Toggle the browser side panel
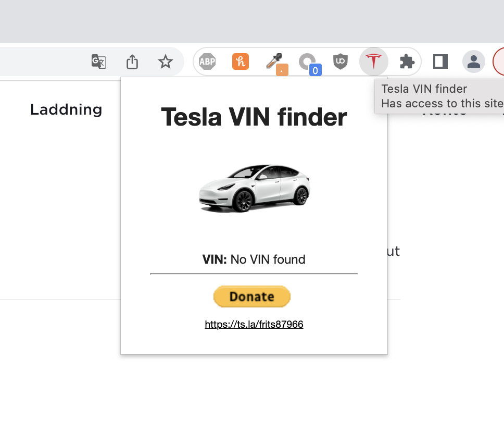Screen dimensions: 504x445 click(440, 61)
